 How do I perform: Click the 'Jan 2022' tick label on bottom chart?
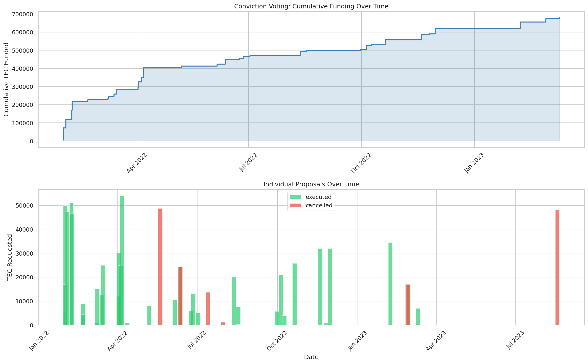39,341
